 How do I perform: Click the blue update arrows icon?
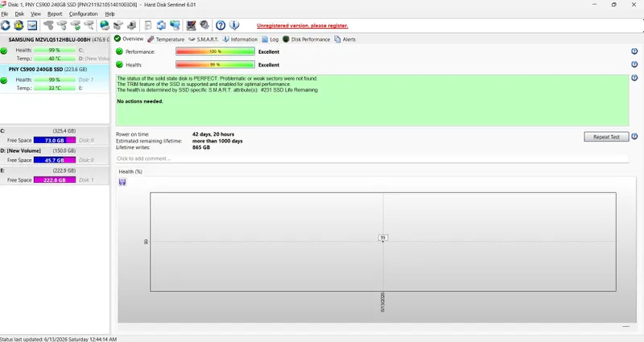162,26
